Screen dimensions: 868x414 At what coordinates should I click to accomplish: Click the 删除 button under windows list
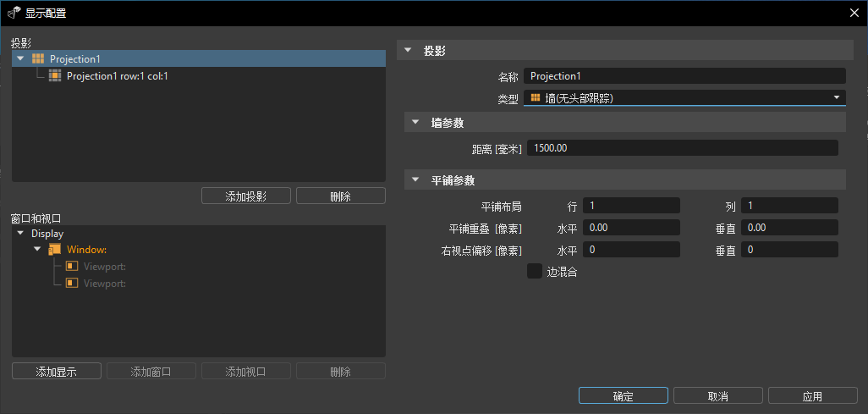pos(340,372)
